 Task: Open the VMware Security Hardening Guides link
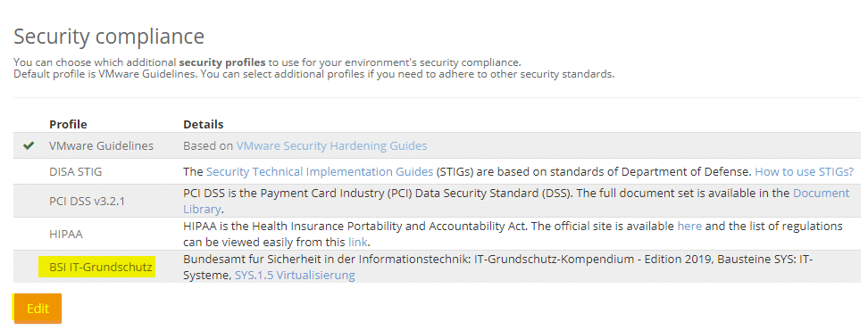coord(331,146)
